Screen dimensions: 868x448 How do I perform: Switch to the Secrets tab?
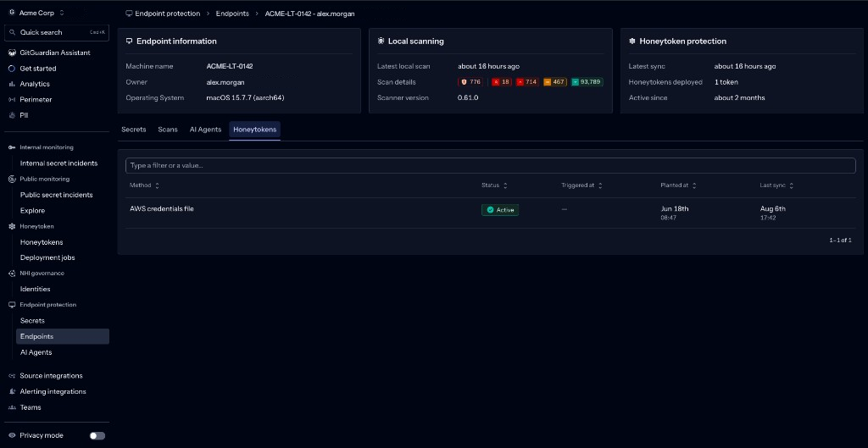tap(134, 130)
